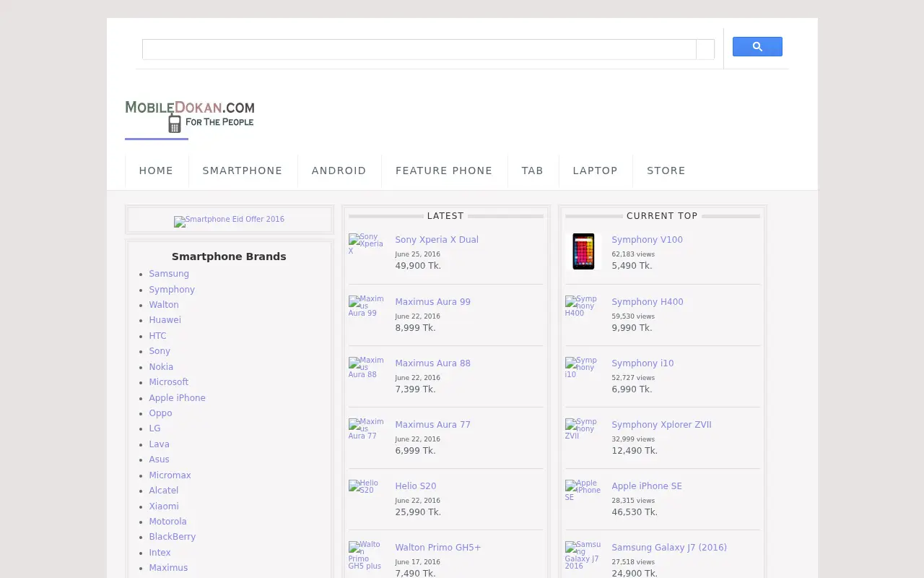Viewport: 924px width, 578px height.
Task: Select the TAB menu item
Action: [533, 171]
